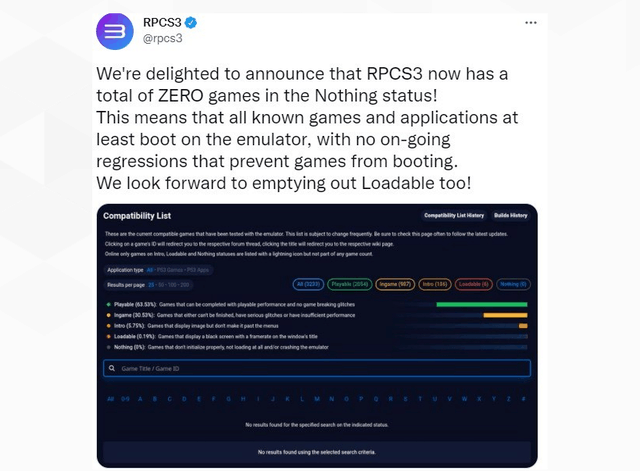Select 25 results per page option

(x=151, y=285)
